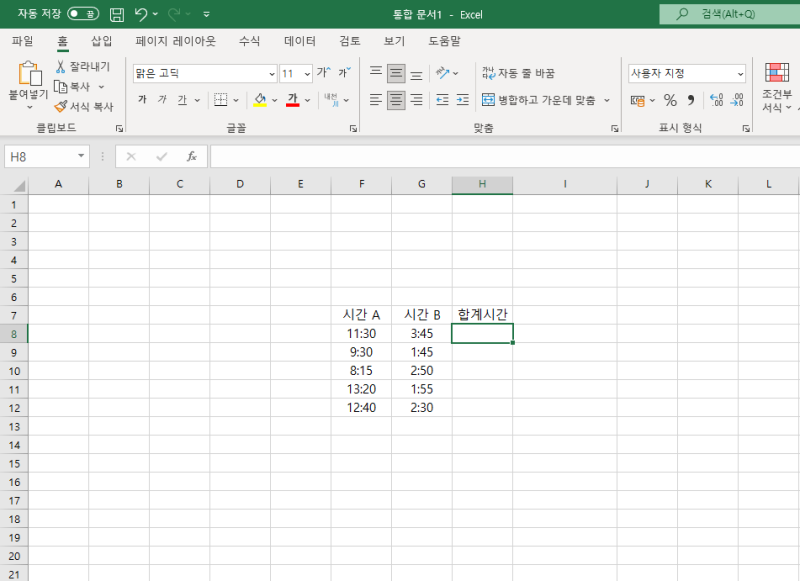Open the font group dialog launcher
The width and height of the screenshot is (800, 581).
tap(353, 129)
